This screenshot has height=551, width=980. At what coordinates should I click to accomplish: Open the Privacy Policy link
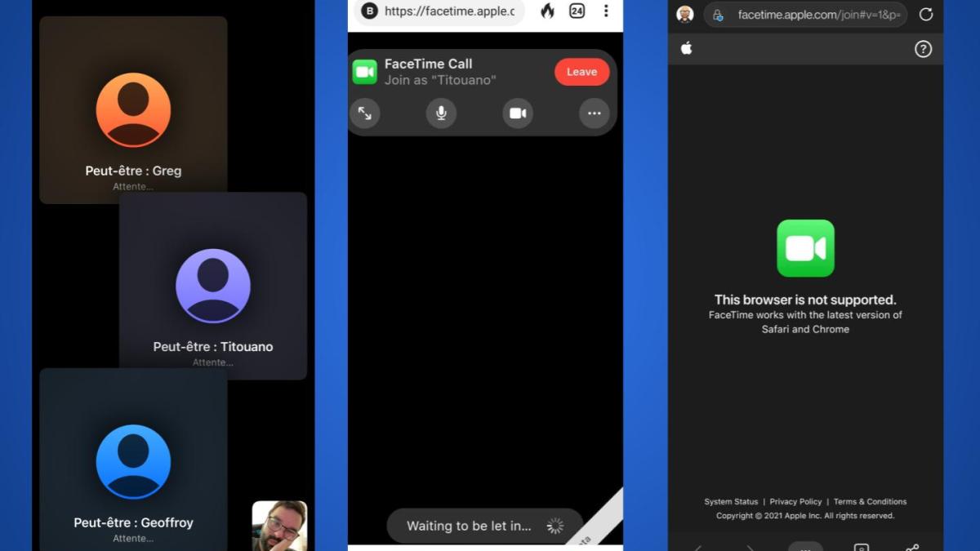click(795, 502)
